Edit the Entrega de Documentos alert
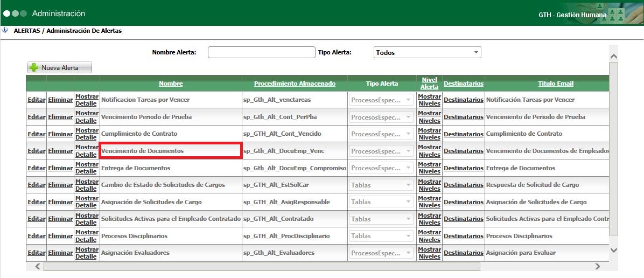Image resolution: width=644 pixels, height=278 pixels. coord(36,168)
